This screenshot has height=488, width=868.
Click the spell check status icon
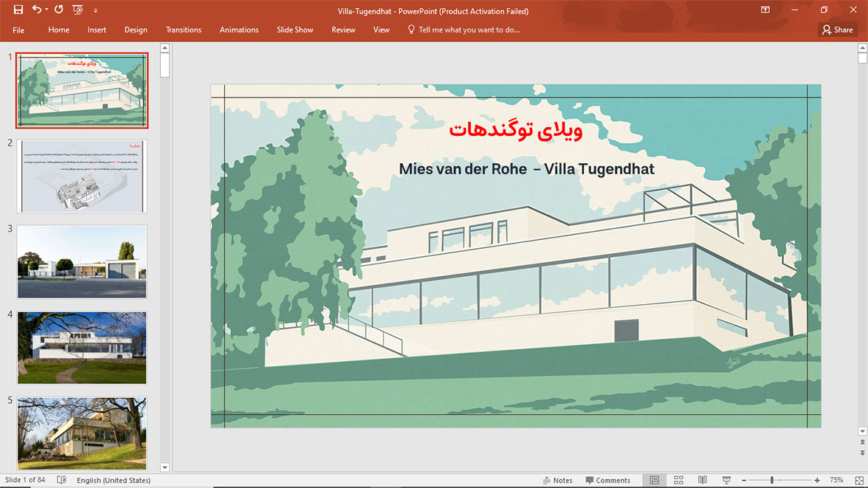tap(61, 480)
